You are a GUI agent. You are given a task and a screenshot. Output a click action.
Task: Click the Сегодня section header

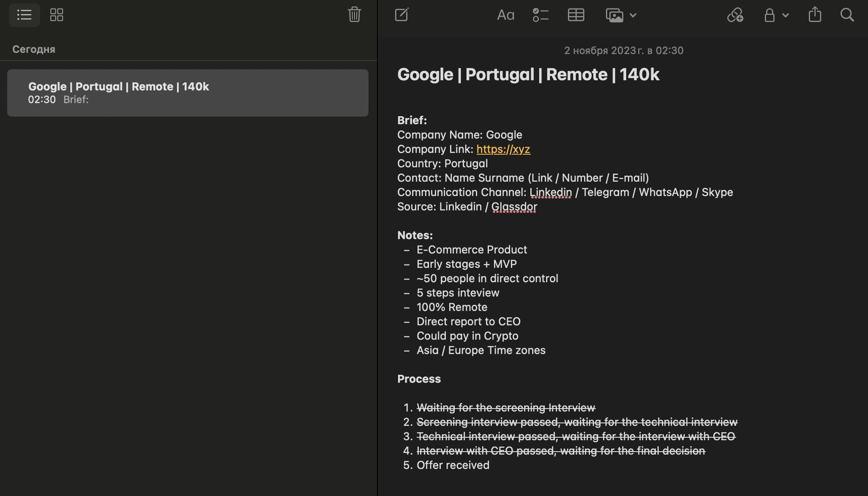34,49
